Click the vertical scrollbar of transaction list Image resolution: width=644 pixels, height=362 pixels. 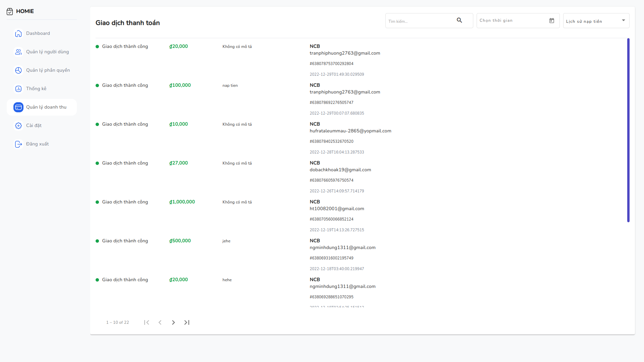coord(628,130)
